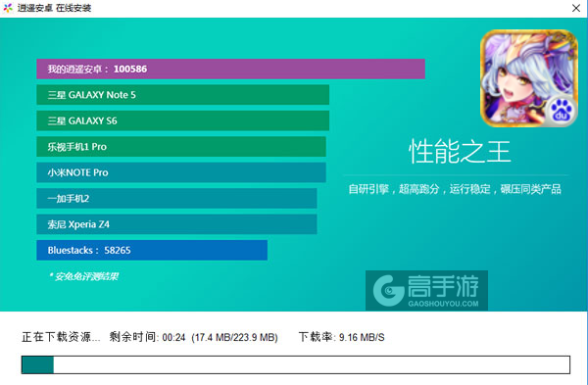Click the installer logo in title bar
Screen dimensions: 588x385
(8, 8)
